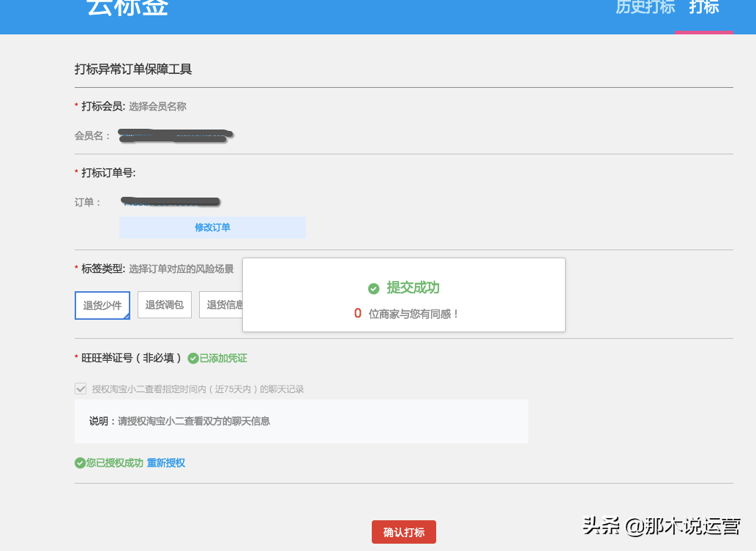Click green check icon before 已添加凭证
The image size is (756, 551).
(193, 359)
